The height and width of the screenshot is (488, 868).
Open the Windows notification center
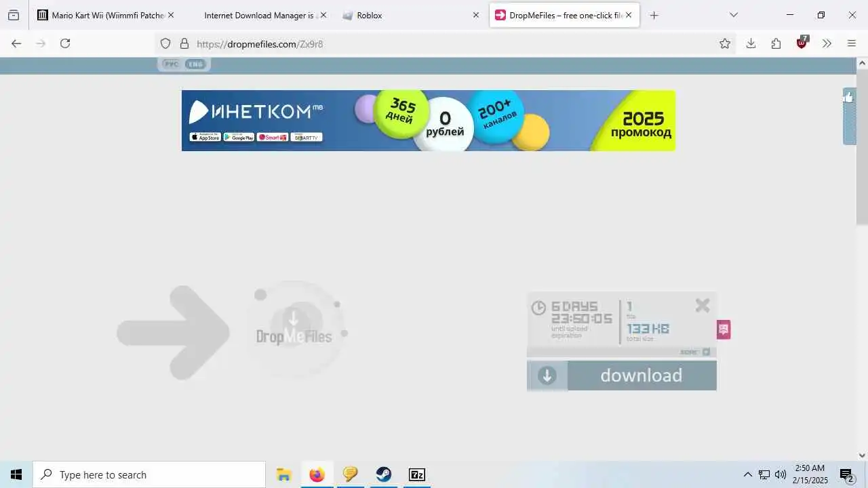pos(846,474)
